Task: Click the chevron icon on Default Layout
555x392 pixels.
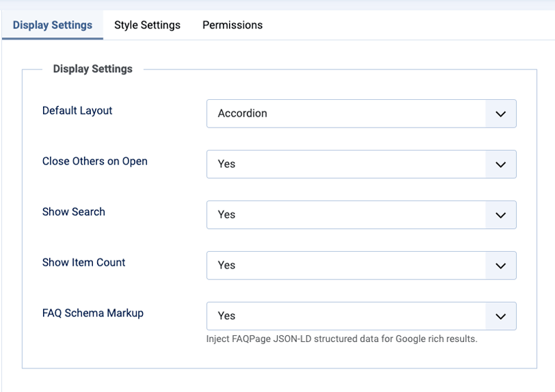Action: 501,114
